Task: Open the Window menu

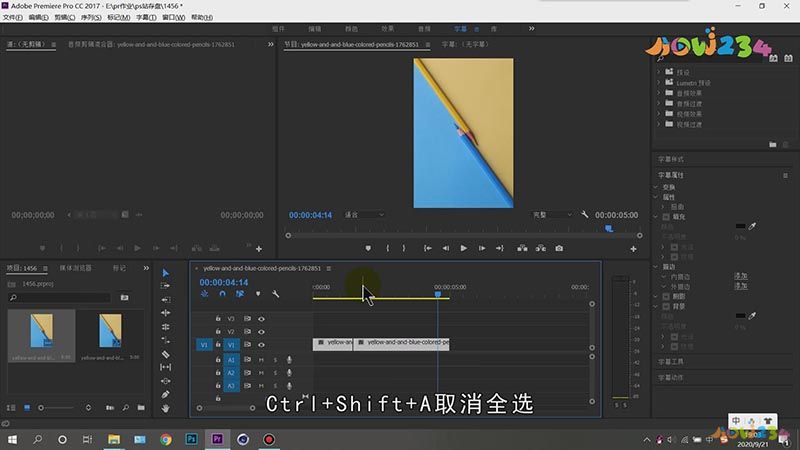Action: click(x=173, y=17)
